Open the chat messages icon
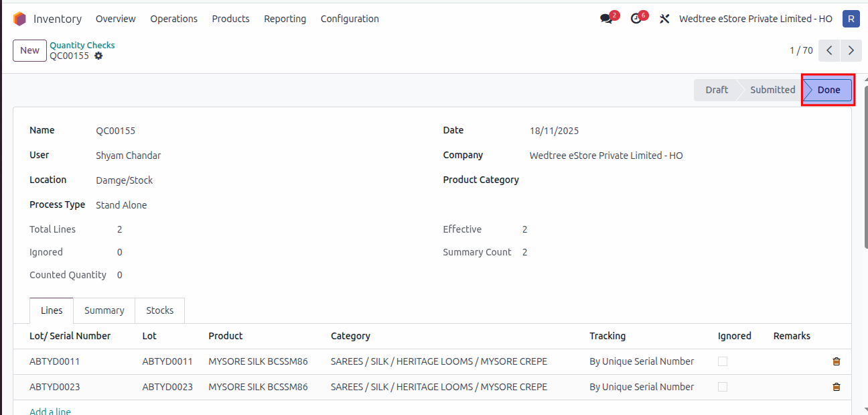Screen dimensions: 868x415 point(607,19)
